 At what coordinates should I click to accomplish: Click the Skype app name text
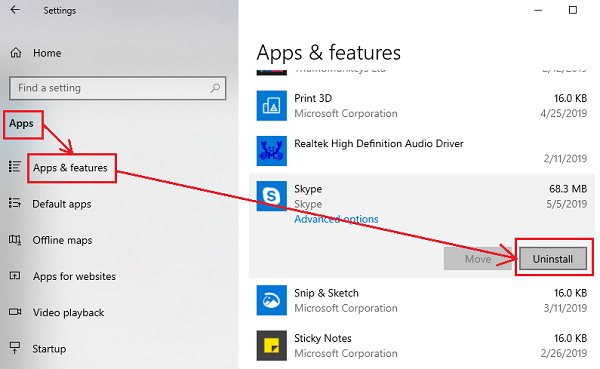(308, 189)
